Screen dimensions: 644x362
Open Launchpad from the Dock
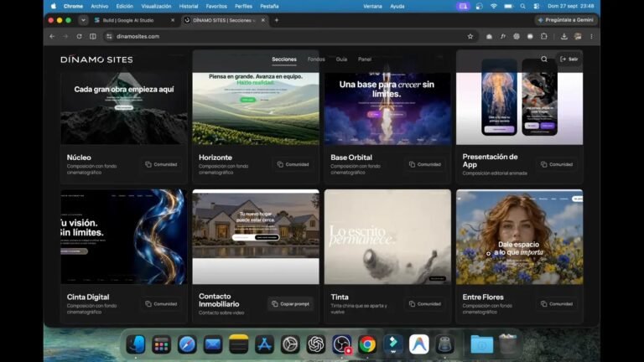coord(161,344)
